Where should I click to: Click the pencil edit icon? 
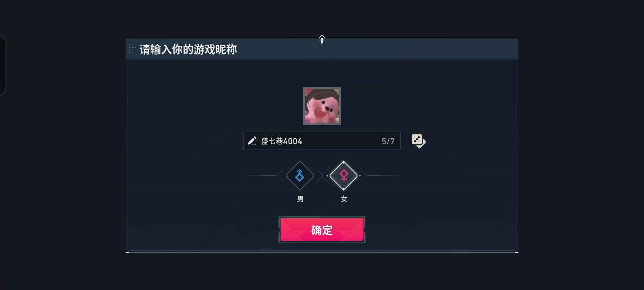252,141
